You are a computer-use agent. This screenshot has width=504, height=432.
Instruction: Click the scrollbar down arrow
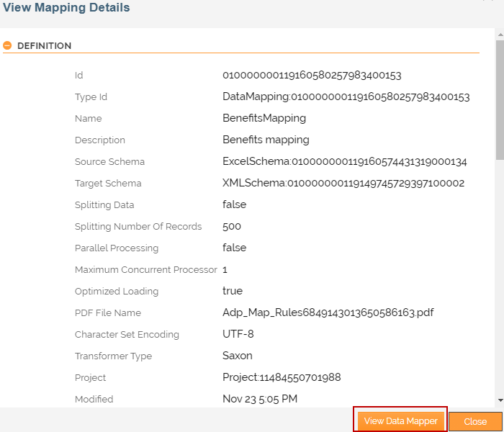[500, 400]
